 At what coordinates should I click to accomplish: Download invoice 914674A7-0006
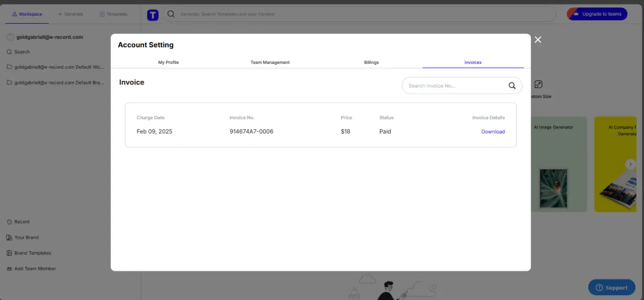click(x=493, y=132)
